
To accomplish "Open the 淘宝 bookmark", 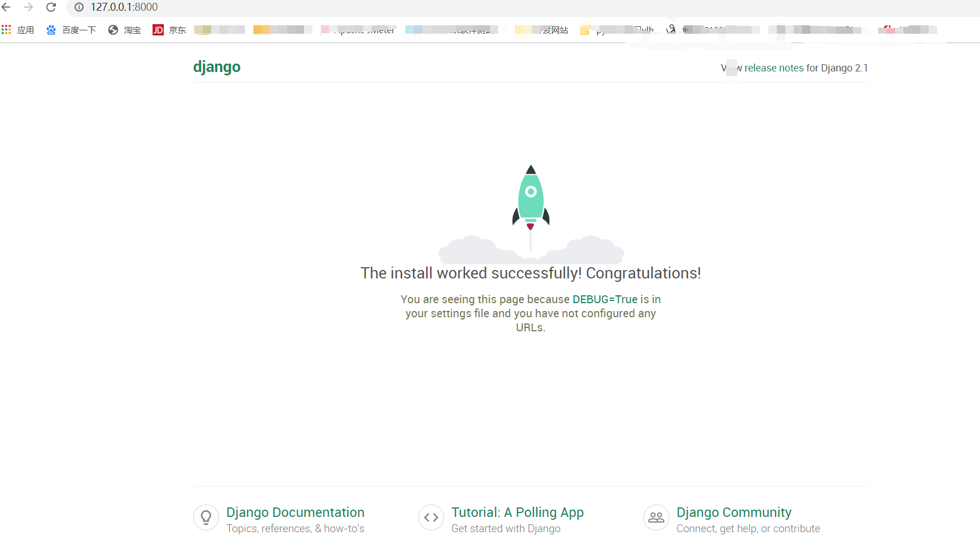I will click(x=124, y=30).
